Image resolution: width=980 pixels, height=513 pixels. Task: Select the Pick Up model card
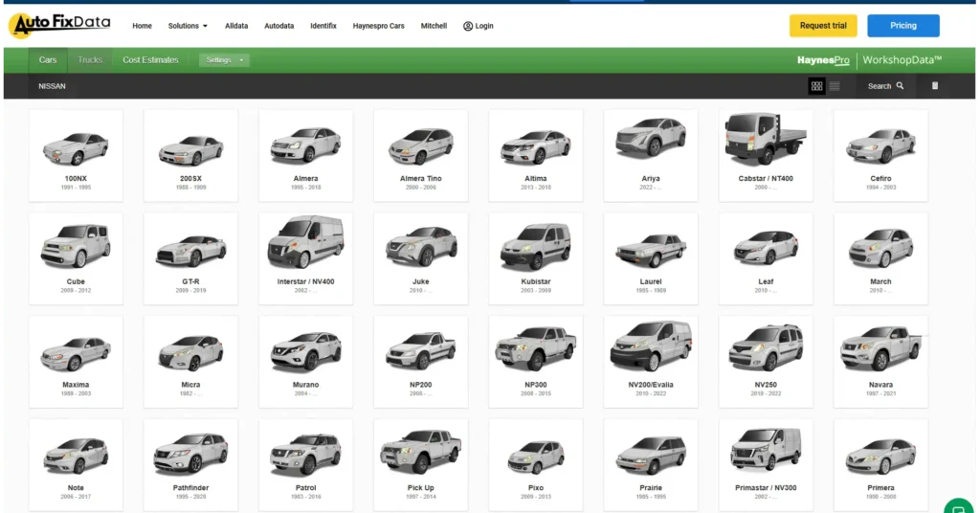click(x=421, y=465)
